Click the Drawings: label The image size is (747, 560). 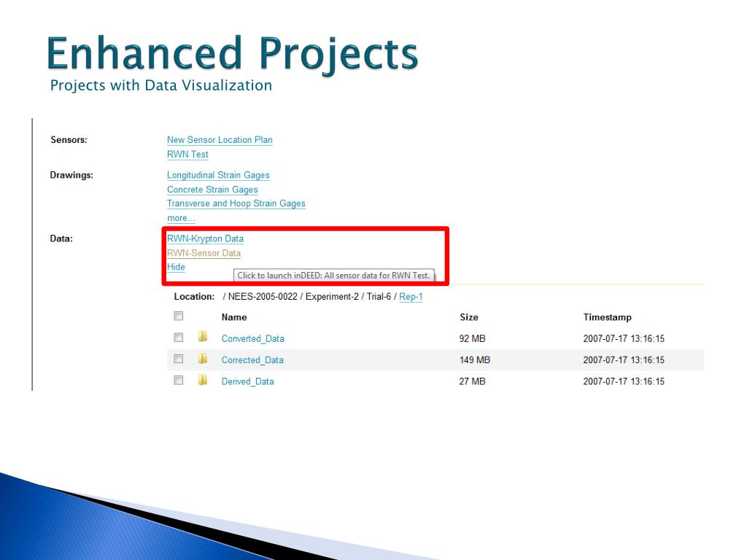pos(71,175)
